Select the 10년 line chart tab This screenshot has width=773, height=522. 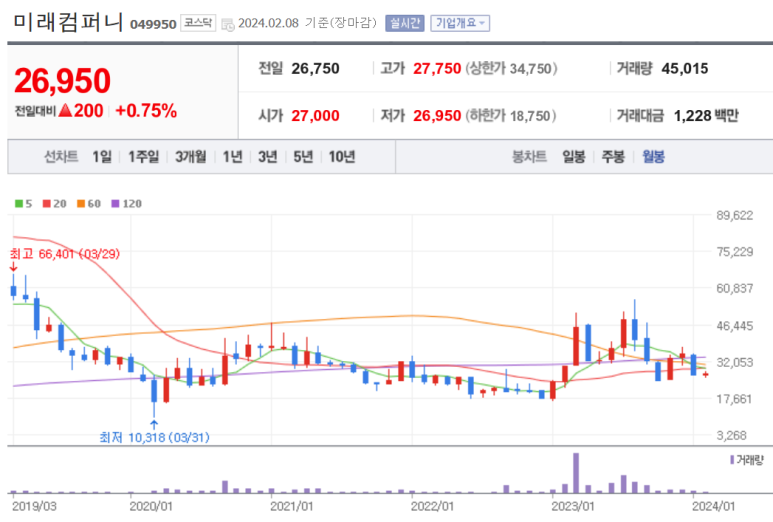(342, 157)
